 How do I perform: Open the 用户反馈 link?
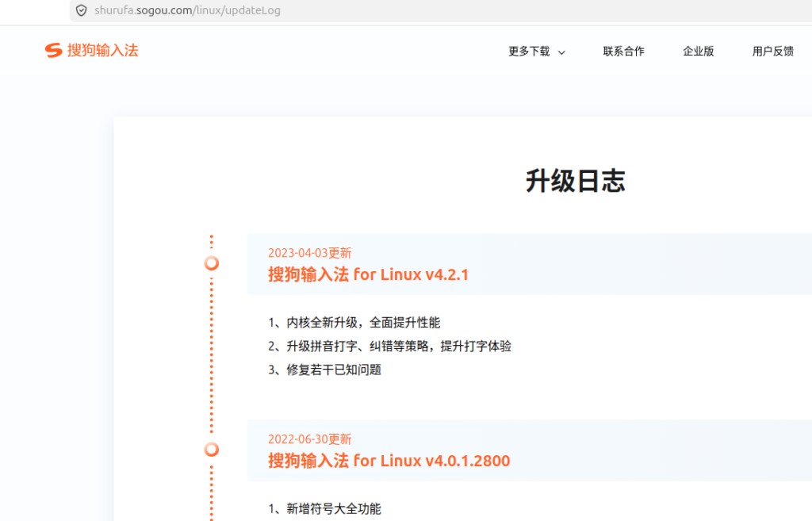pyautogui.click(x=772, y=52)
